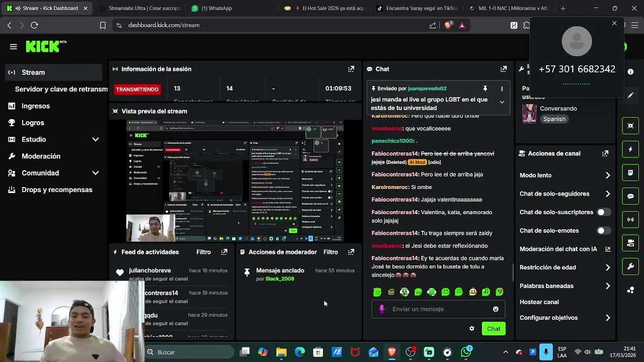Open Configurar objetivos options arrow
Screen dimensions: 644x362
point(608,318)
